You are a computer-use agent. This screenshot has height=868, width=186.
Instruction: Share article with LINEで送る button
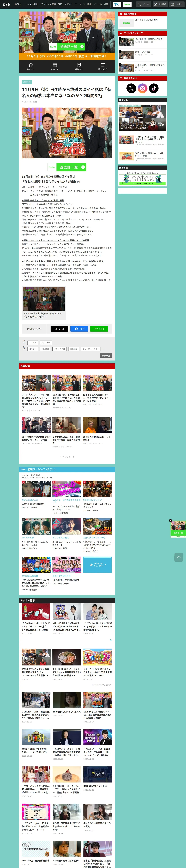[x=99, y=329]
